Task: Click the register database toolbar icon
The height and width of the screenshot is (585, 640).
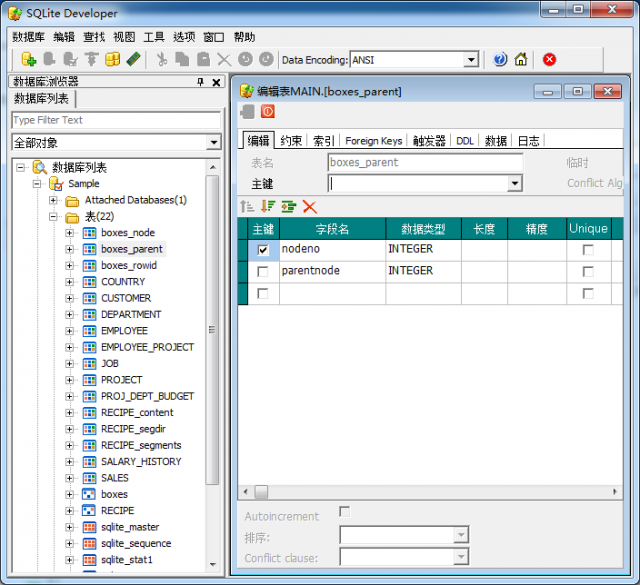Action: [x=29, y=60]
